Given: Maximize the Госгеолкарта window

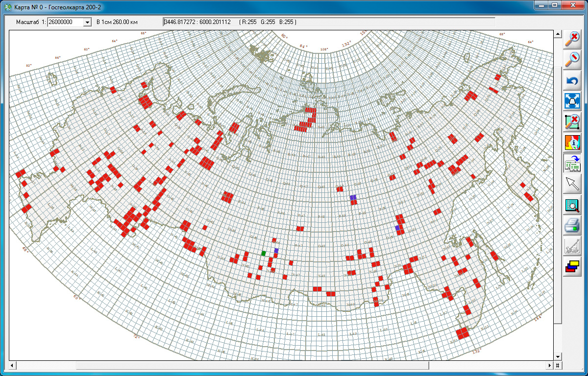Looking at the screenshot, I should click(x=555, y=4).
